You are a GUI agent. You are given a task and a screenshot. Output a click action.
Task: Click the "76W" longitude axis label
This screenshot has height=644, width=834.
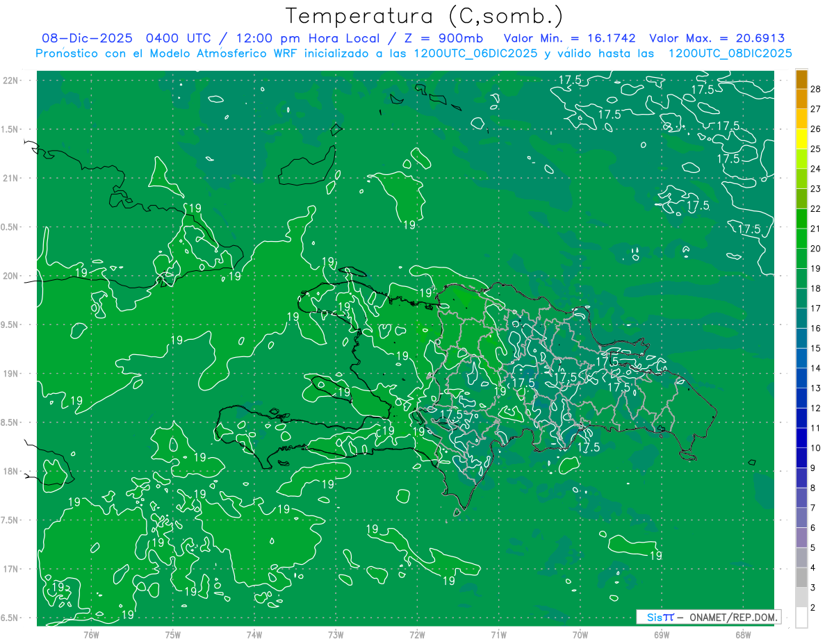(x=91, y=635)
